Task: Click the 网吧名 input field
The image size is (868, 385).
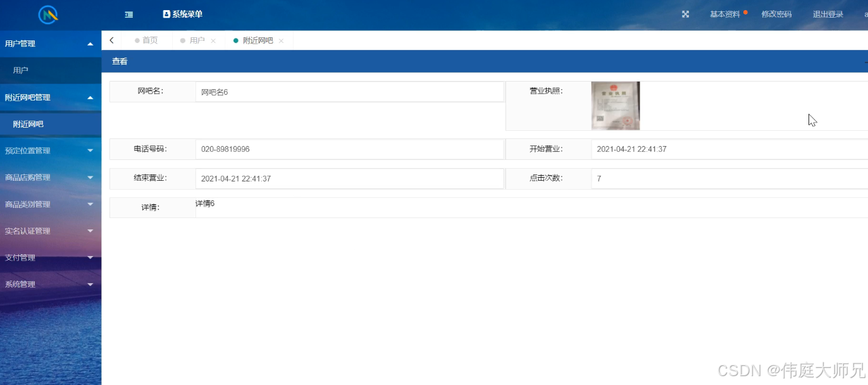Action: (x=350, y=92)
